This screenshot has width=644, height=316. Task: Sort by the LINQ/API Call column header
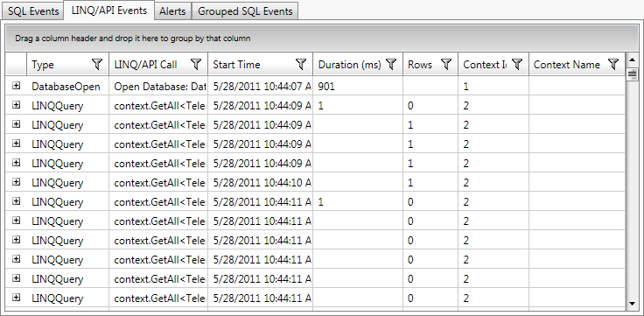pos(145,65)
